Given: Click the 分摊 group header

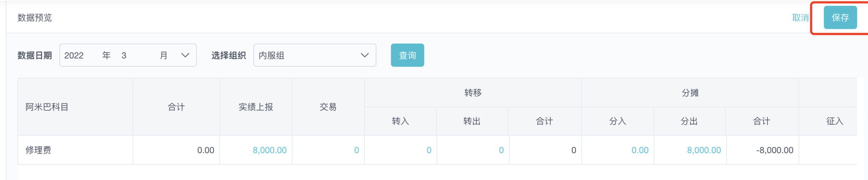Looking at the screenshot, I should point(690,93).
